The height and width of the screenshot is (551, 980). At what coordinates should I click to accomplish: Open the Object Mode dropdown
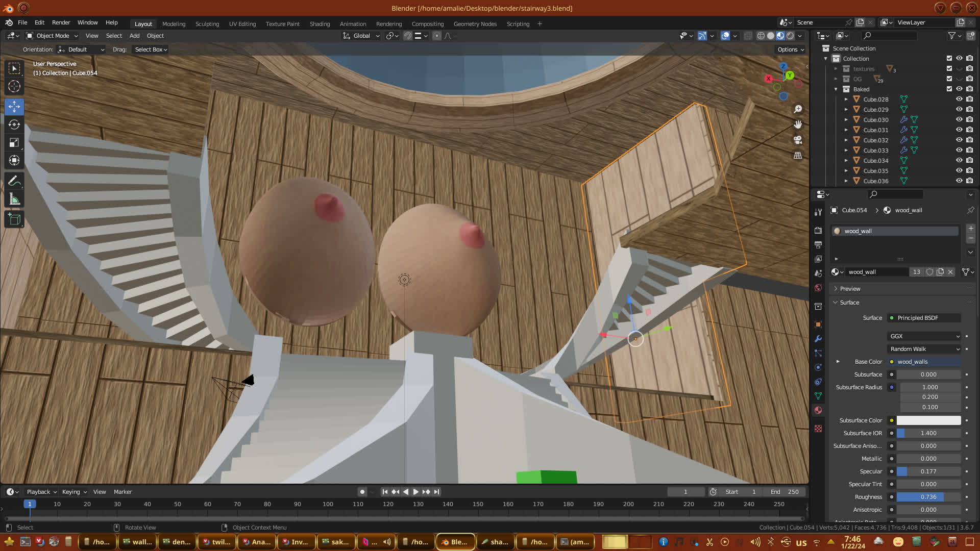pos(52,36)
